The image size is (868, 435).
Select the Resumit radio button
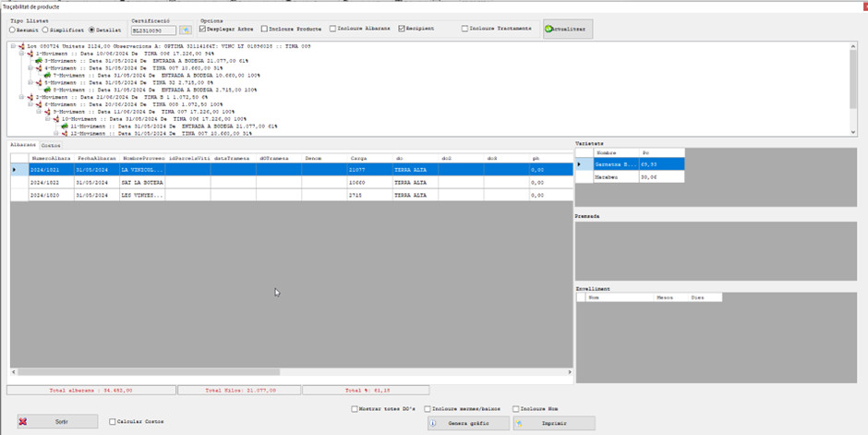(13, 30)
